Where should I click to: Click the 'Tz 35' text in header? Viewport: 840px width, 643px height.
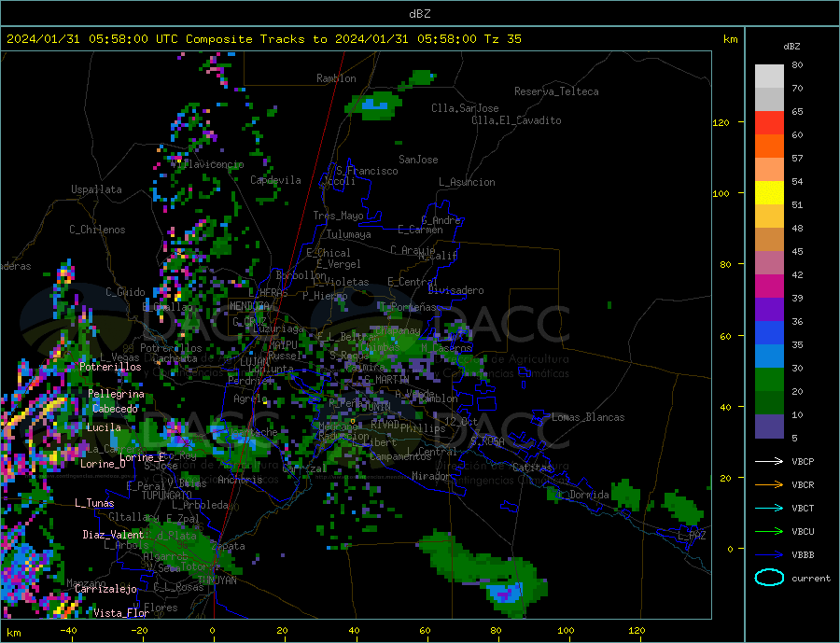pyautogui.click(x=502, y=39)
